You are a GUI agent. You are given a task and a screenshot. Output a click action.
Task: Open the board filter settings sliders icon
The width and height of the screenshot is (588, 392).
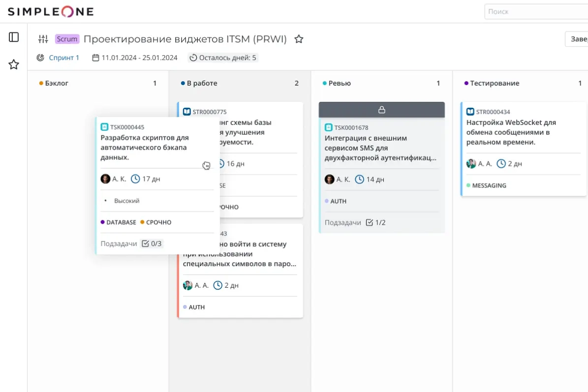click(x=43, y=38)
